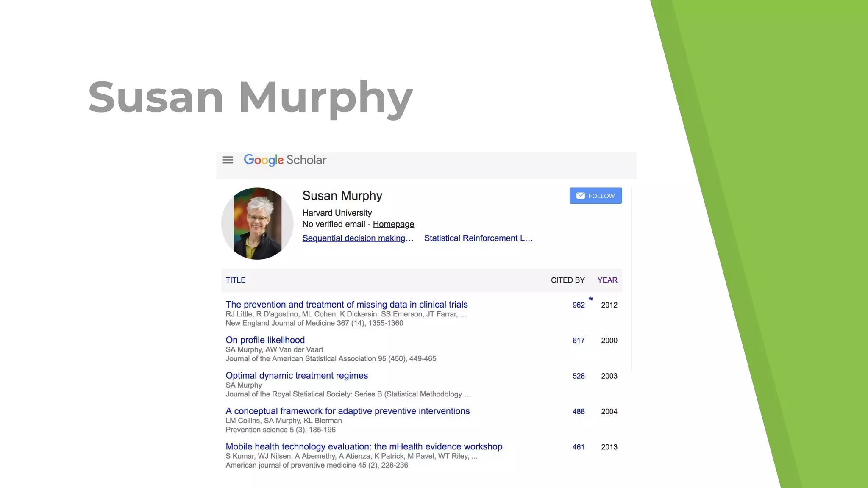Open the Mobile health technology evaluation paper
Screen dimensions: 868x488
point(364,447)
